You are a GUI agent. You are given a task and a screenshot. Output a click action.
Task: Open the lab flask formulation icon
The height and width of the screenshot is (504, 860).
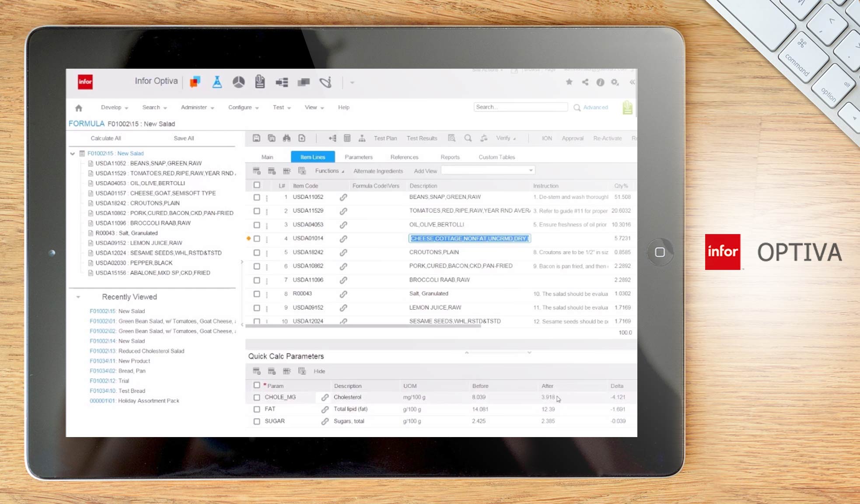point(217,82)
